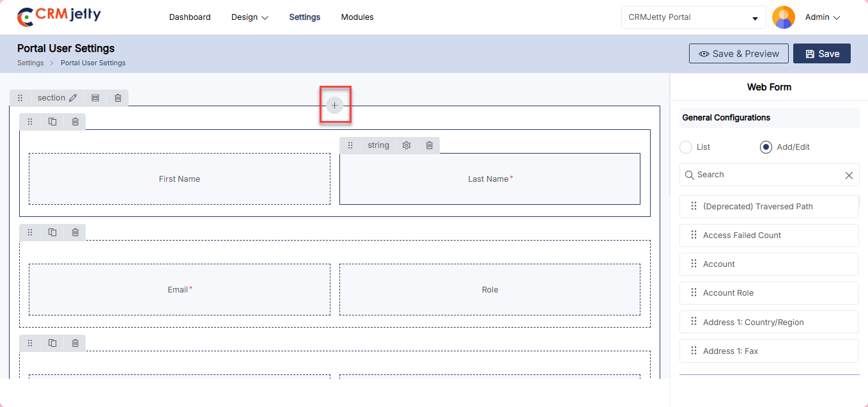The height and width of the screenshot is (407, 868).
Task: Expand the Design menu
Action: pyautogui.click(x=249, y=17)
